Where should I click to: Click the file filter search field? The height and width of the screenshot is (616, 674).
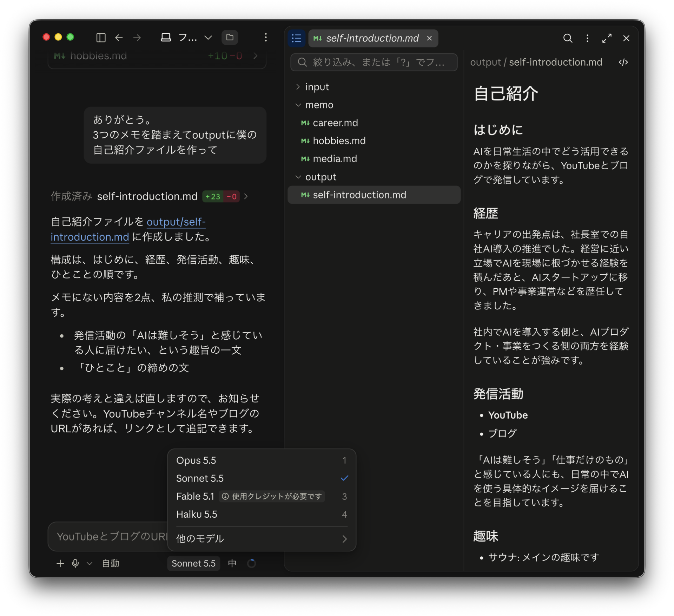point(374,62)
